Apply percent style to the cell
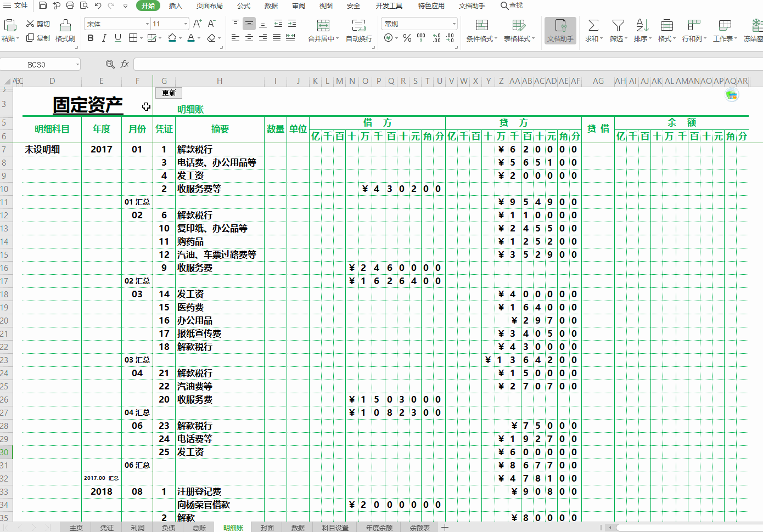The width and height of the screenshot is (763, 532). tap(407, 38)
